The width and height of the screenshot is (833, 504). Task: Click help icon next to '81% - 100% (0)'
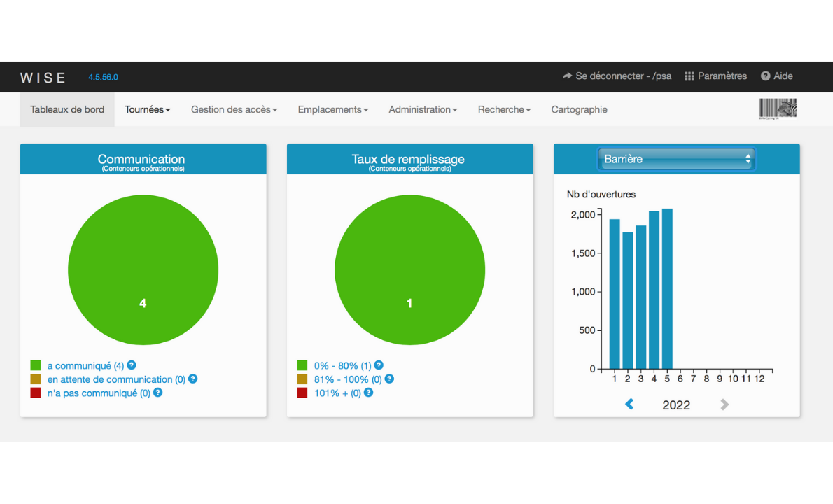coord(389,379)
